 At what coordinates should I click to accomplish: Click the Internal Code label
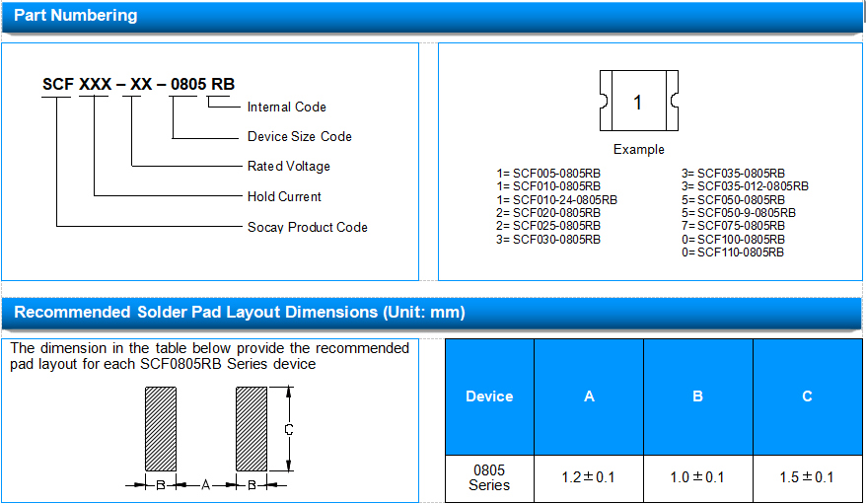287,108
